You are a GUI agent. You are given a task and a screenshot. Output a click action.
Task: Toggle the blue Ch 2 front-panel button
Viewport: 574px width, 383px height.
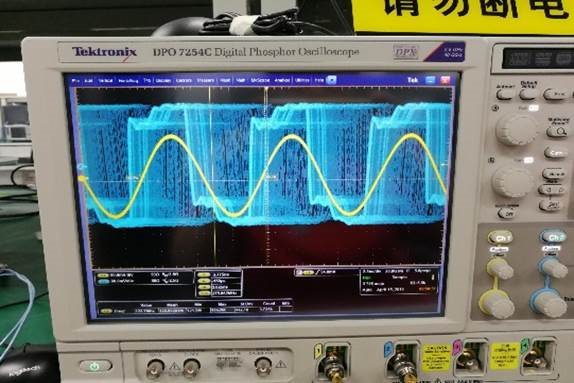pyautogui.click(x=553, y=237)
